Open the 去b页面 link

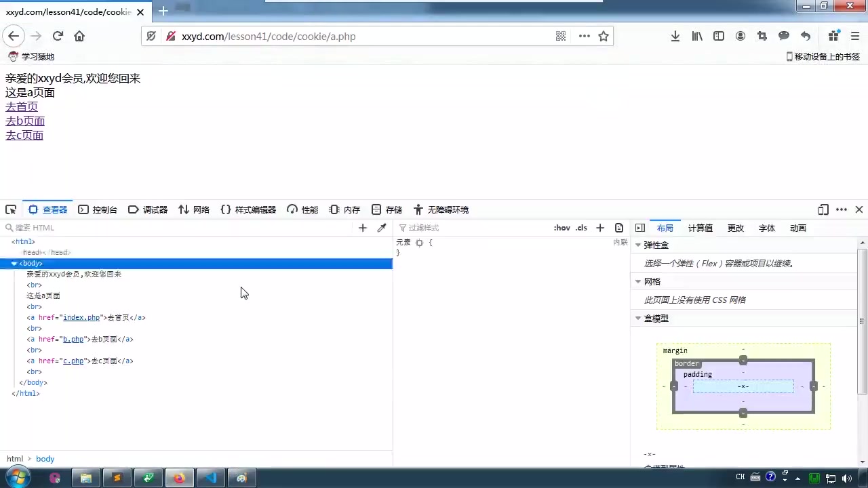click(24, 121)
